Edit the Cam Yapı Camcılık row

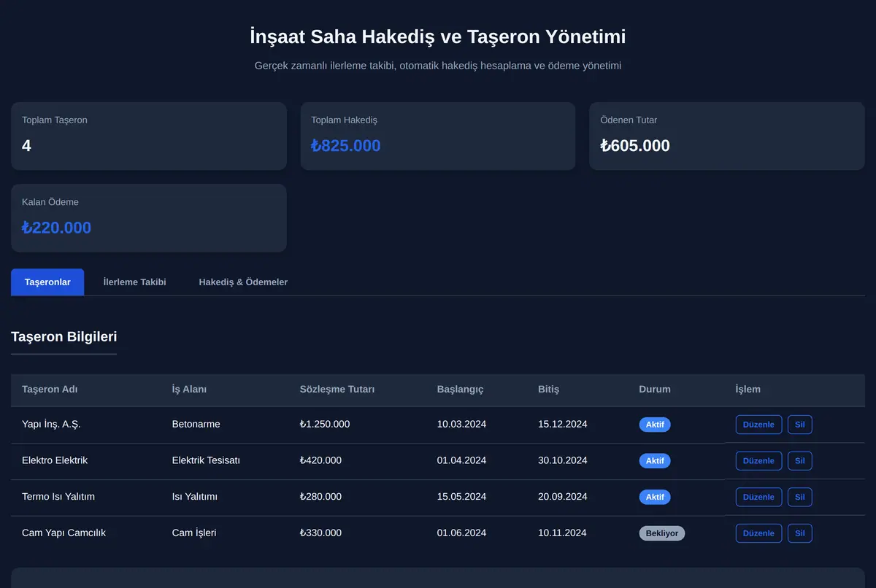[758, 533]
